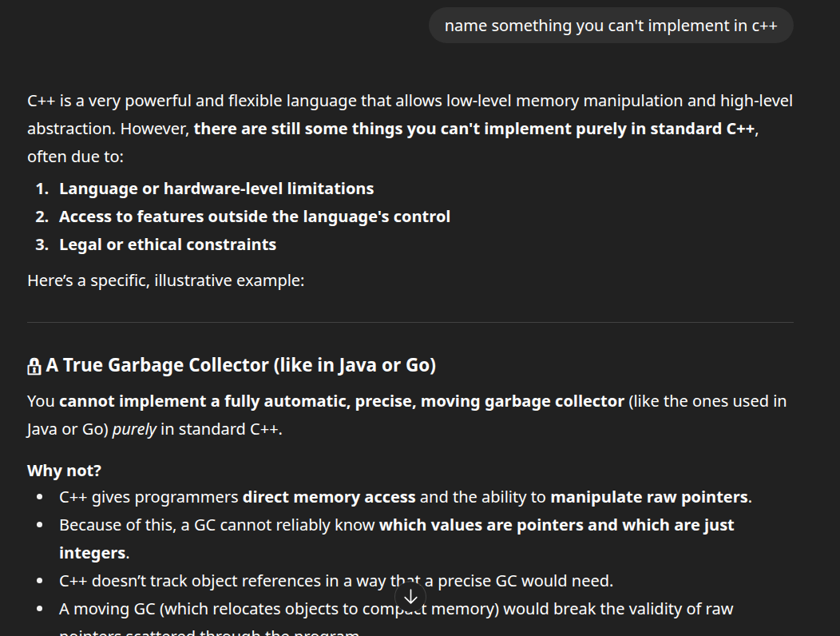This screenshot has width=840, height=636.
Task: Click the lock emoji beside Garbage Collector heading
Action: tap(34, 366)
